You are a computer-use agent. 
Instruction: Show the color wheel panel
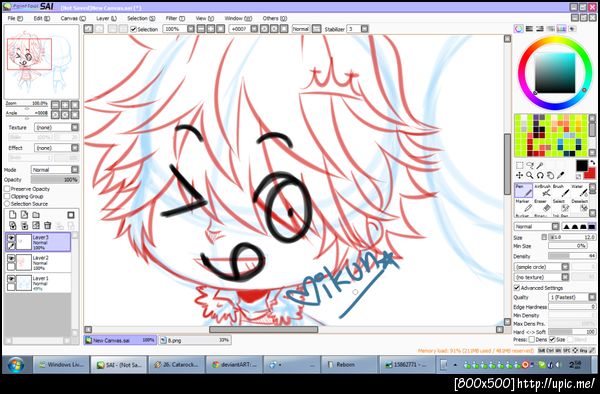518,29
